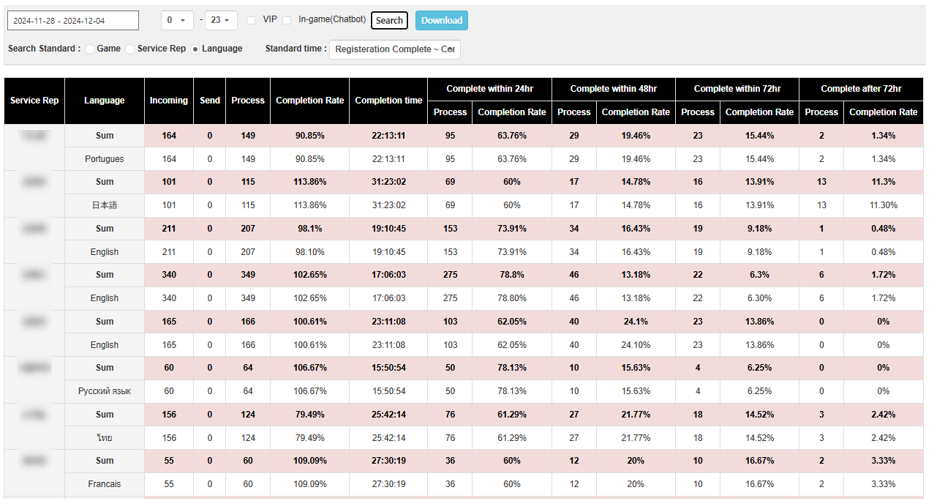Image resolution: width=929 pixels, height=499 pixels.
Task: Tick the In-game(Chatbot) checkbox
Action: [287, 20]
